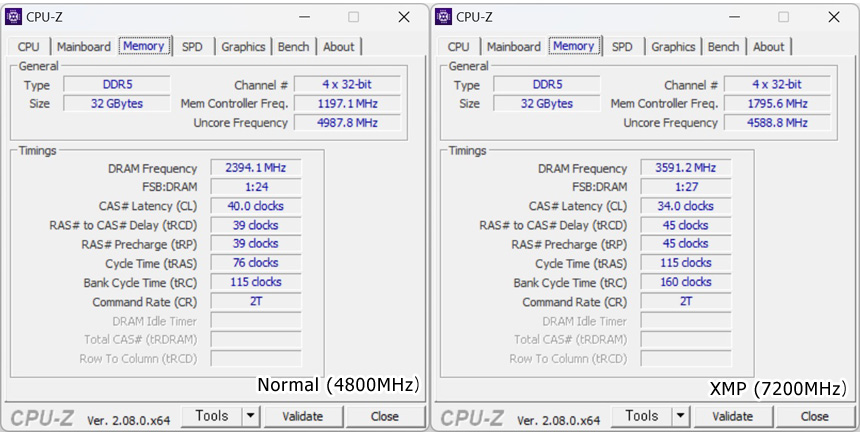The width and height of the screenshot is (860, 437).
Task: Click Command Rate 2T in left window
Action: click(x=256, y=301)
